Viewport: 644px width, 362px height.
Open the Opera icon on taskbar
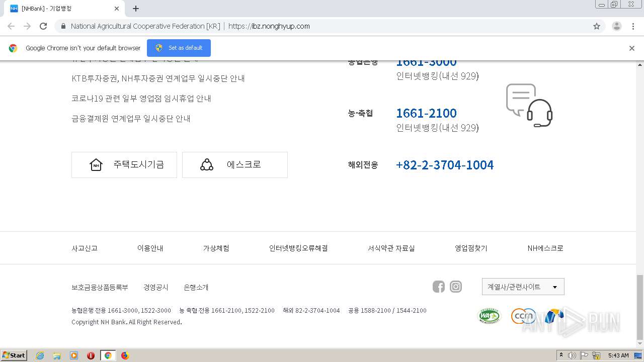click(x=91, y=355)
